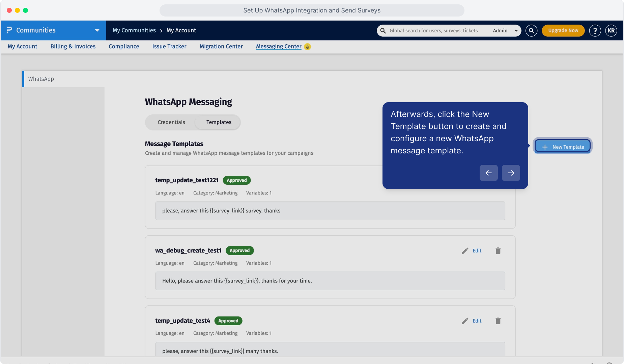Screen dimensions: 624x364
Task: Open the KR user profile avatar
Action: (611, 31)
